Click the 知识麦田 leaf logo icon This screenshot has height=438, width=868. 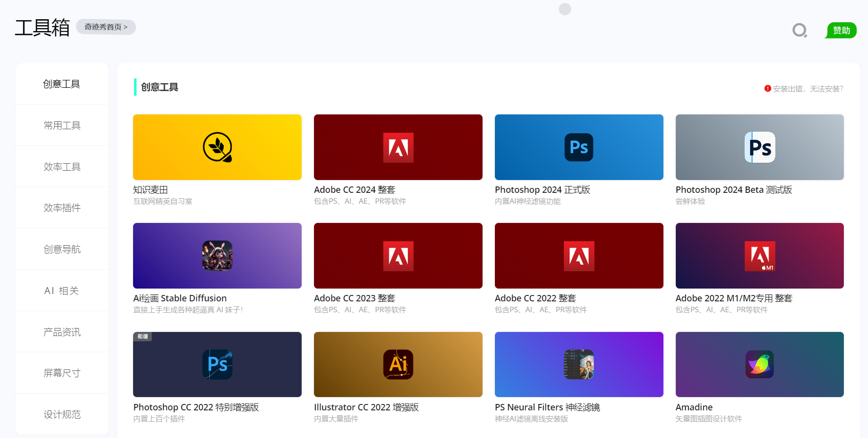pyautogui.click(x=217, y=147)
